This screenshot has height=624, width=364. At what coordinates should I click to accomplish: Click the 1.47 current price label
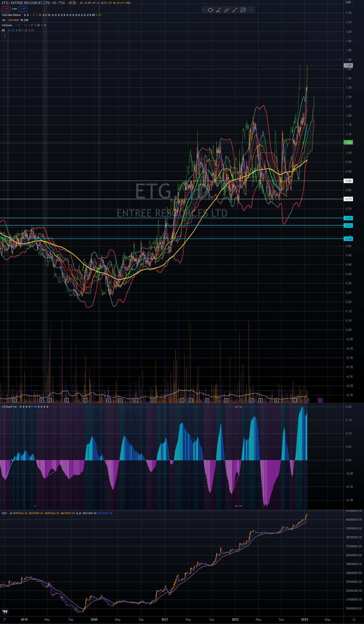tap(348, 66)
